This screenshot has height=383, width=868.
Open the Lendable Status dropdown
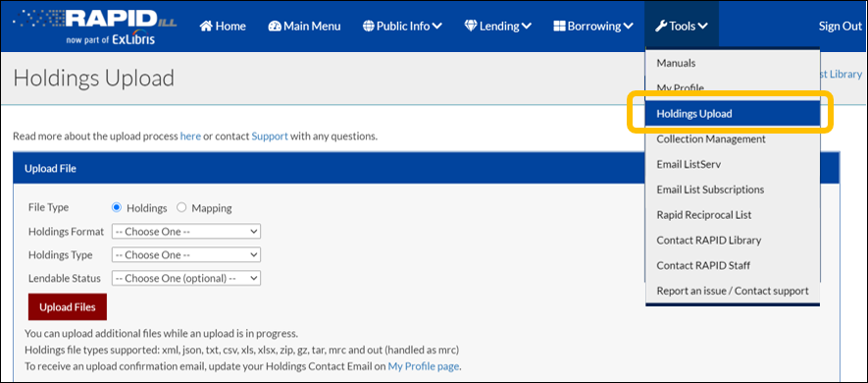pos(186,278)
